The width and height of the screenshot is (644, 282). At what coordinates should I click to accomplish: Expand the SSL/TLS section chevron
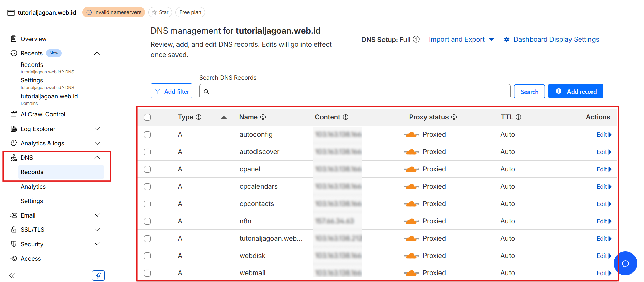click(x=97, y=229)
